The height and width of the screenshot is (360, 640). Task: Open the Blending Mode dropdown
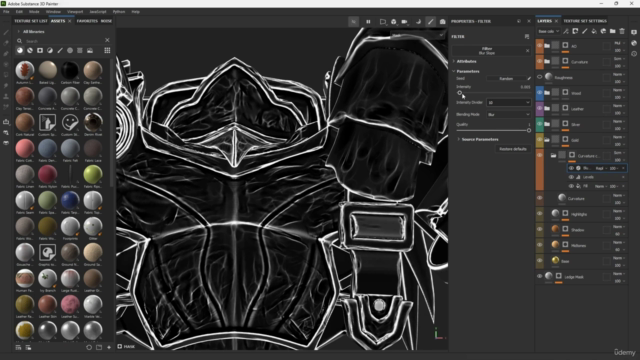coord(509,114)
